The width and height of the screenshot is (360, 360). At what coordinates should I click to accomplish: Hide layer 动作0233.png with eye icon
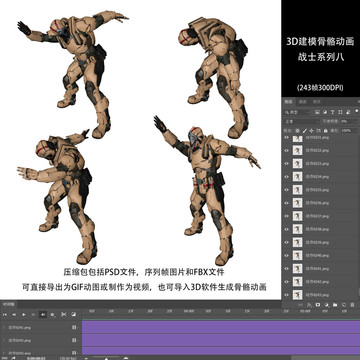286,163
